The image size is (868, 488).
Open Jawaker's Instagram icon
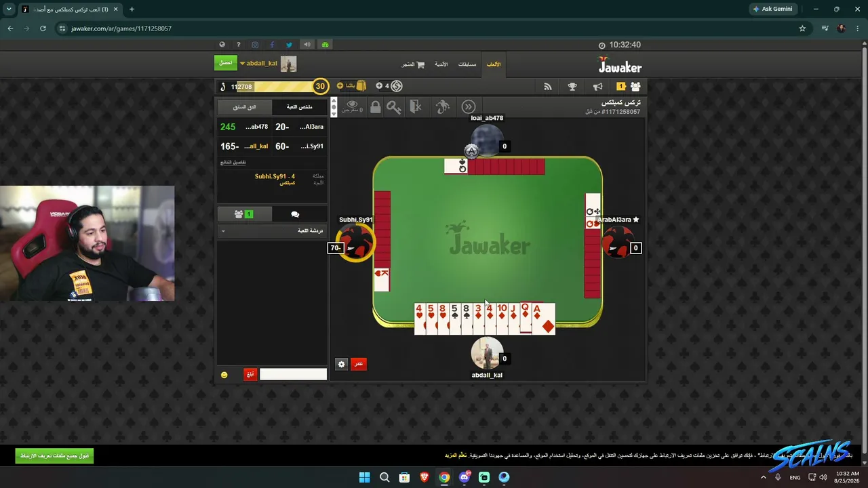tap(255, 45)
